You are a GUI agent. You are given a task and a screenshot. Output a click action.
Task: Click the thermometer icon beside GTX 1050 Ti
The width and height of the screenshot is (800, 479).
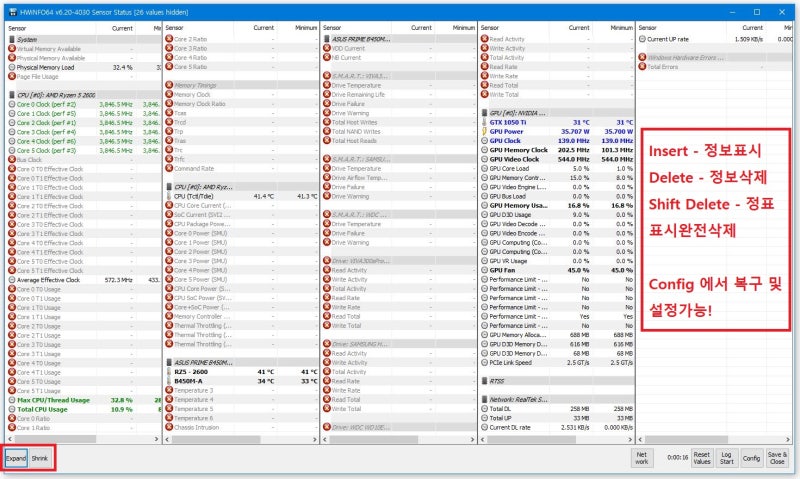click(484, 122)
